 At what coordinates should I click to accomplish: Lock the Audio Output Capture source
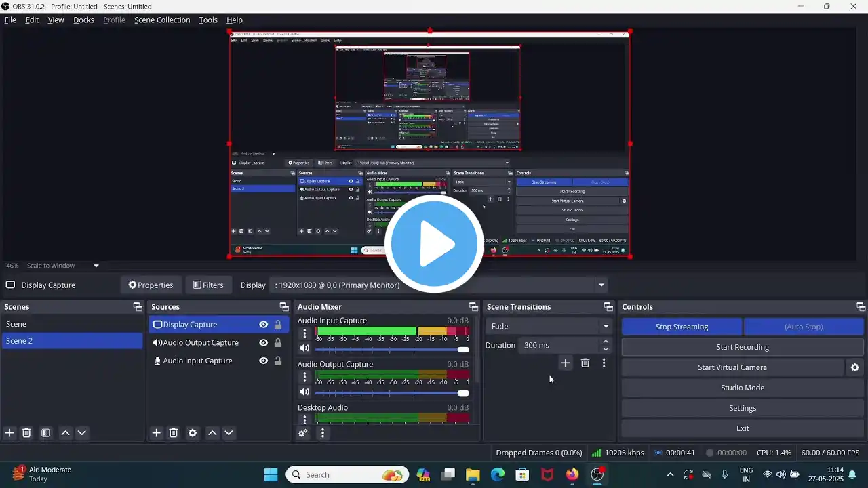tap(278, 342)
